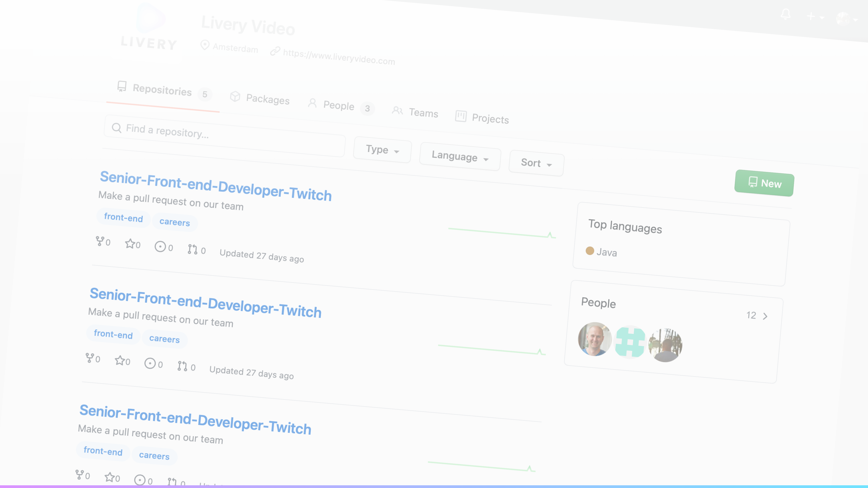Click the People panel chevron arrow
Screen dimensions: 868x488
pyautogui.click(x=765, y=316)
